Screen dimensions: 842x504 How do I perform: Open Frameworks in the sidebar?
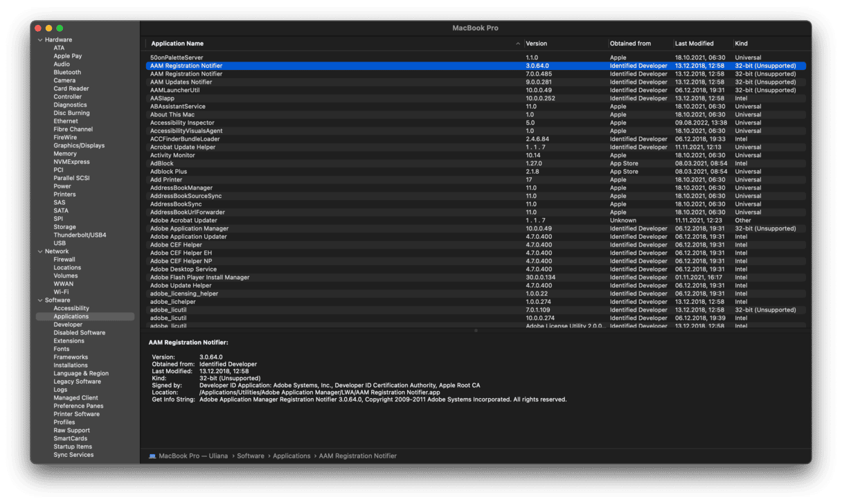tap(71, 357)
